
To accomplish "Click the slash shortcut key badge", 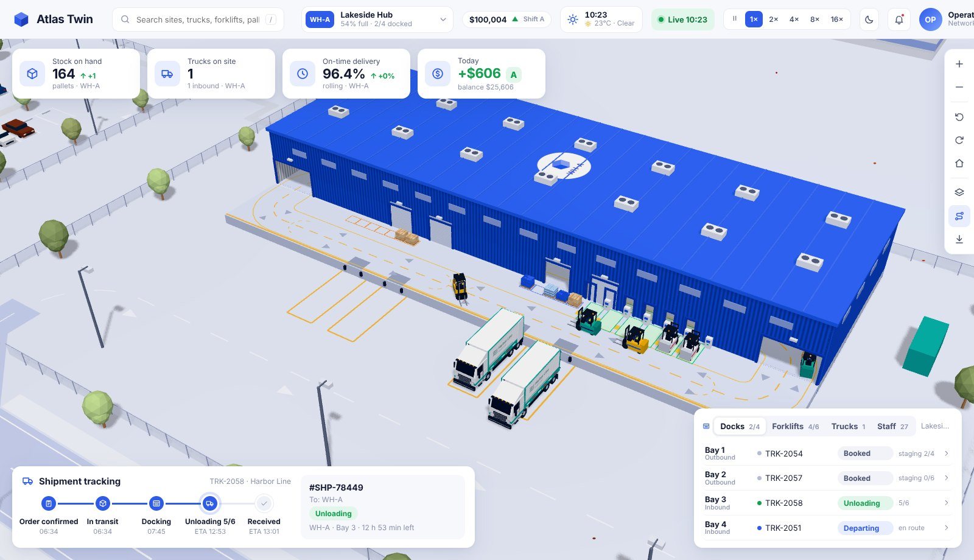I will point(271,19).
